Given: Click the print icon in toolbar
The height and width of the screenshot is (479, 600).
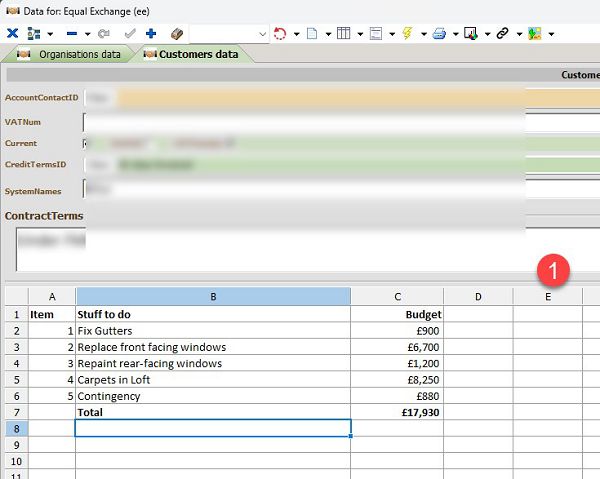Looking at the screenshot, I should point(439,33).
